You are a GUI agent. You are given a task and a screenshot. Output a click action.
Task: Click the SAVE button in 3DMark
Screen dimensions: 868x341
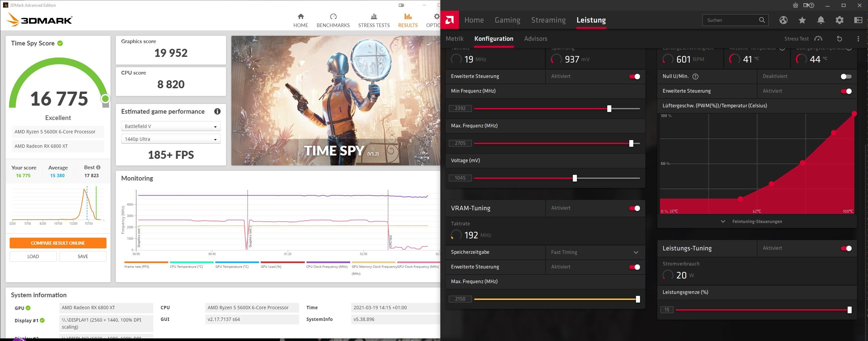pyautogui.click(x=83, y=256)
